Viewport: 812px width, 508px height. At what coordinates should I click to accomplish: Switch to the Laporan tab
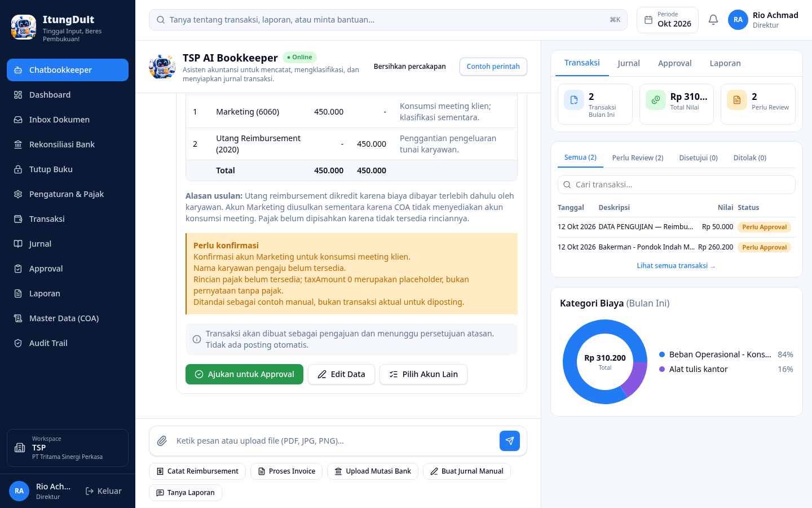725,63
